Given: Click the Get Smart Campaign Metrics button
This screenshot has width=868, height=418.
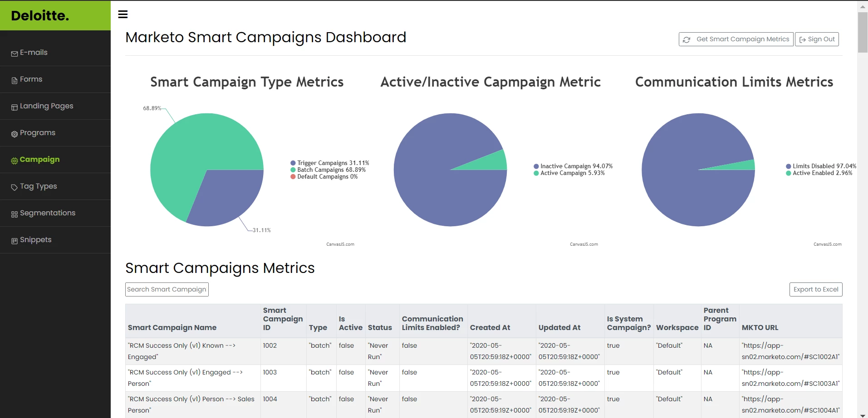Looking at the screenshot, I should (736, 39).
